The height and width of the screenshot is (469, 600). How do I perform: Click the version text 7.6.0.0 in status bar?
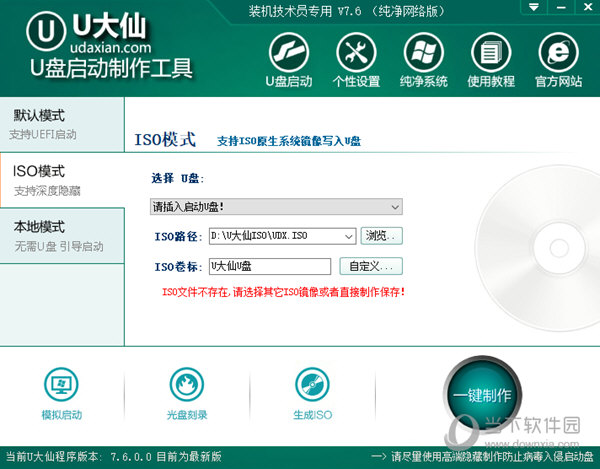tap(131, 457)
